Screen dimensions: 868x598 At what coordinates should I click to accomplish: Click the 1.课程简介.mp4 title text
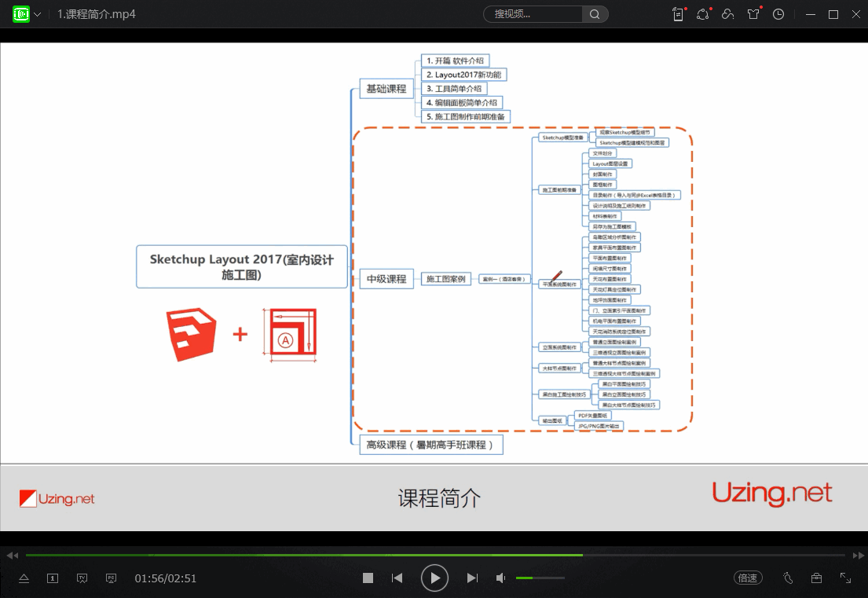[97, 14]
